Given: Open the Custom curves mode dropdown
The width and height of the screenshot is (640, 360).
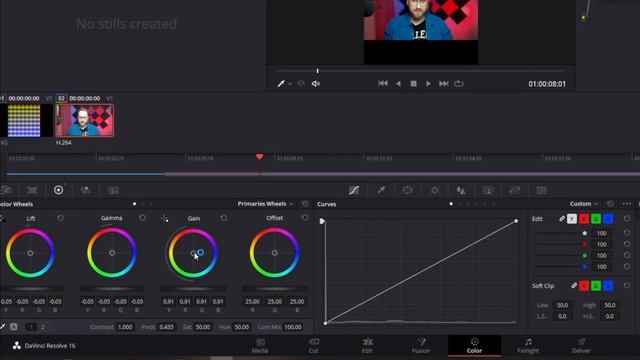Looking at the screenshot, I should tap(584, 204).
